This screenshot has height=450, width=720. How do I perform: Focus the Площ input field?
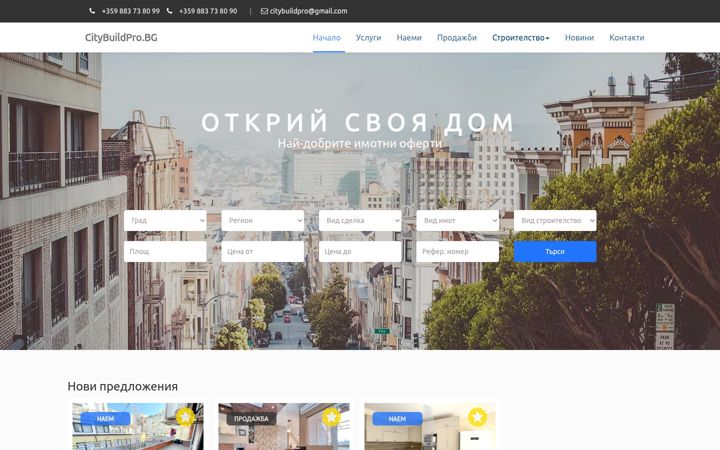(165, 252)
